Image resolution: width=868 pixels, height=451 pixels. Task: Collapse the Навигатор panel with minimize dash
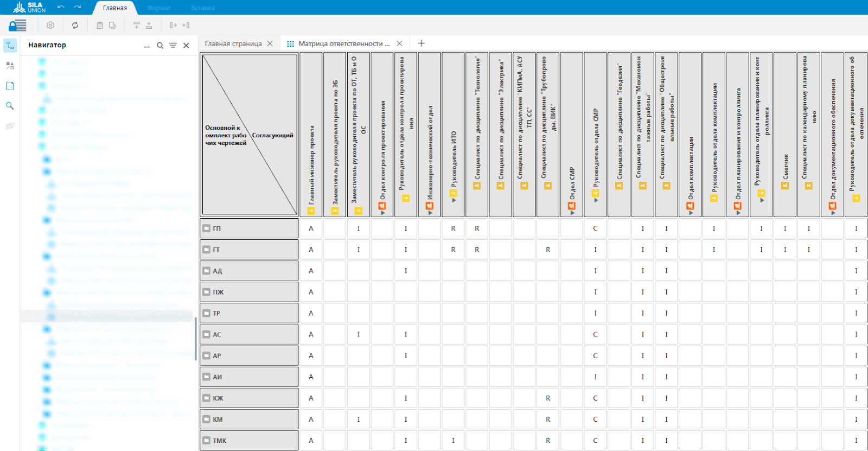pos(146,46)
